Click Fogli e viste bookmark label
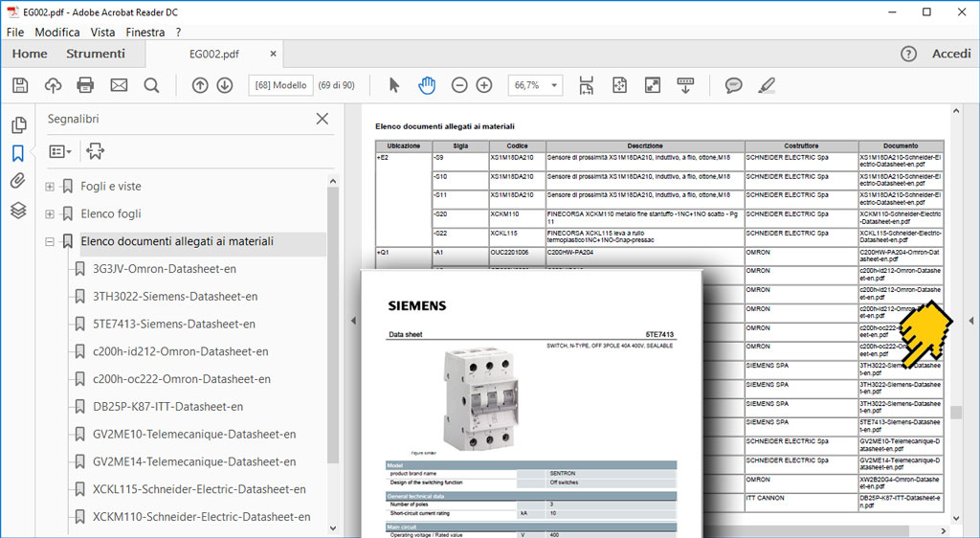This screenshot has height=538, width=980. pos(111,187)
